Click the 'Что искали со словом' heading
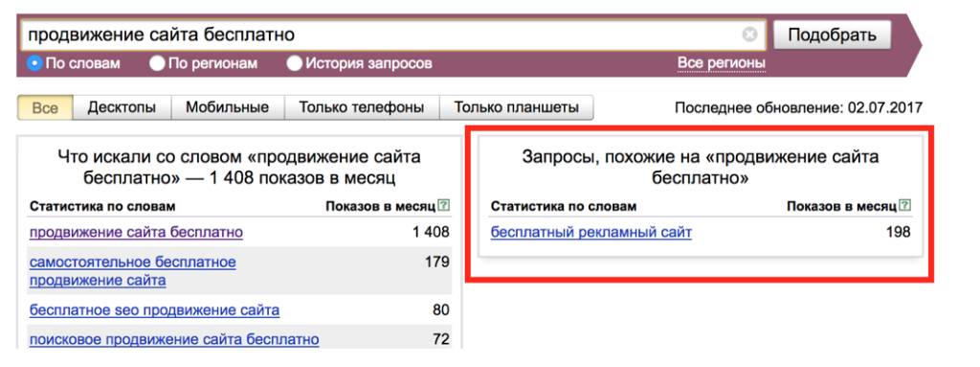The image size is (980, 367). pos(238,168)
